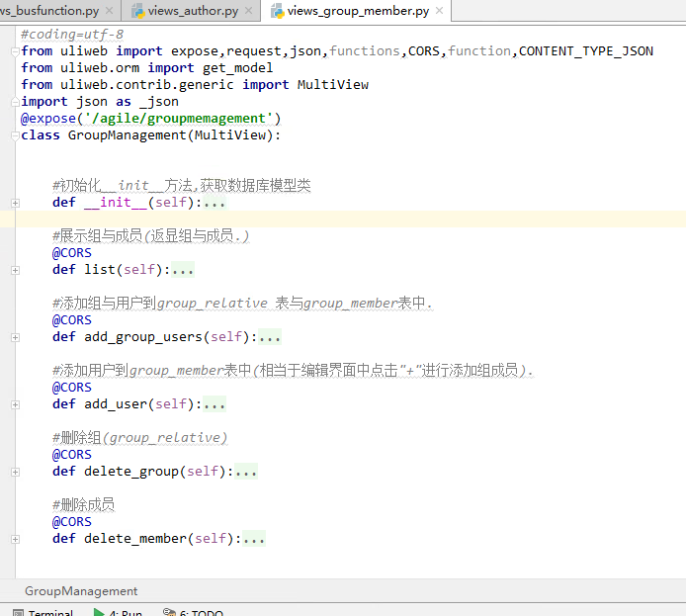
Task: Click the @CORS decorator above delete_member
Action: coord(72,522)
